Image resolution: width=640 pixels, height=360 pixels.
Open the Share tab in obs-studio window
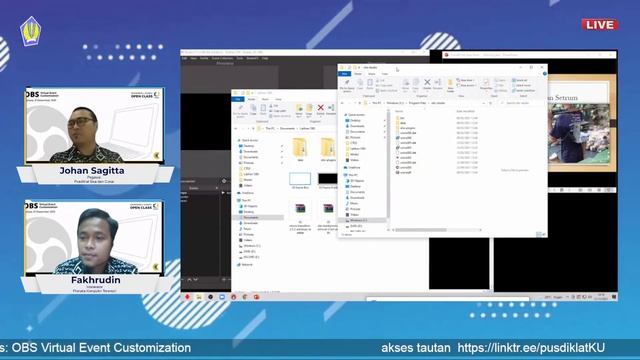pyautogui.click(x=371, y=74)
